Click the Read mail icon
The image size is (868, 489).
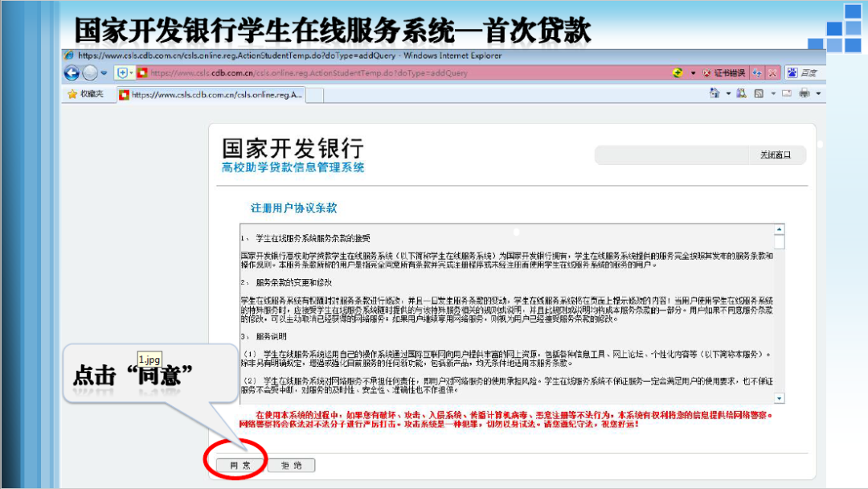[787, 93]
